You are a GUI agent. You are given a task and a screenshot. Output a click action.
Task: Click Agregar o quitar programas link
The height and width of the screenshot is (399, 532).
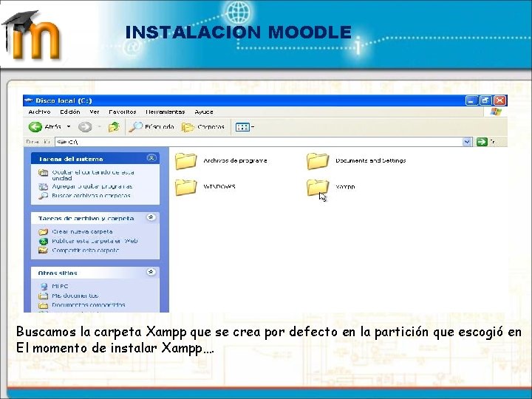pyautogui.click(x=92, y=186)
